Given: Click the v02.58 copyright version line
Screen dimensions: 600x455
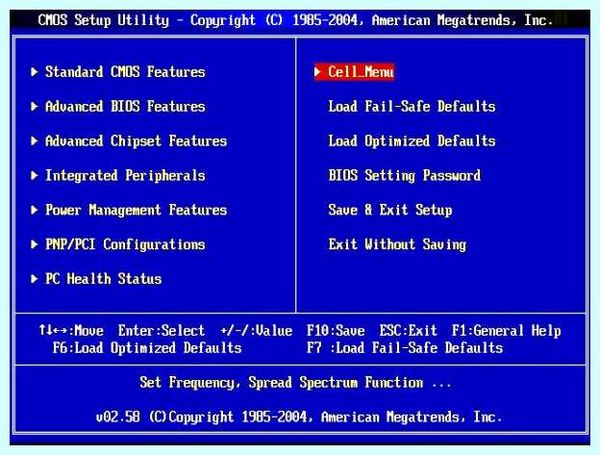Looking at the screenshot, I should pyautogui.click(x=299, y=417).
